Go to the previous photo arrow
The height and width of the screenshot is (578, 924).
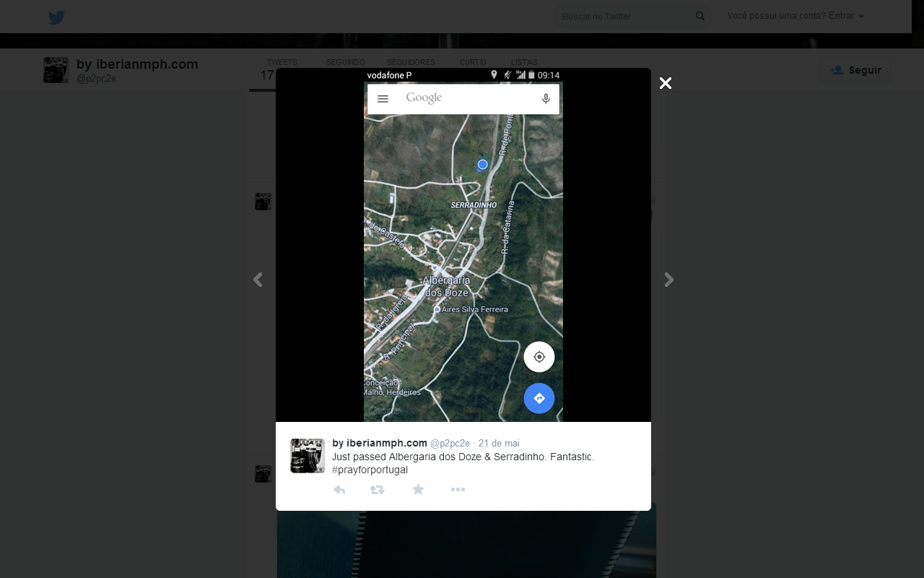pos(258,280)
